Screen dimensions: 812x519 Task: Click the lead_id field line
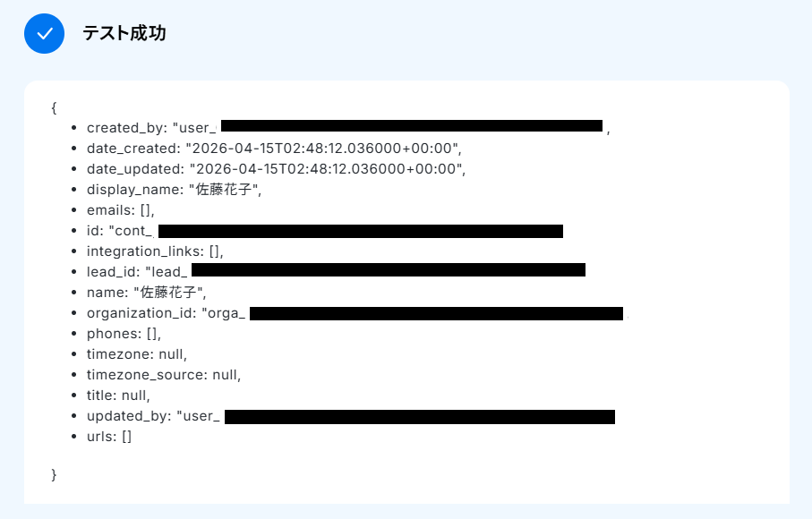(336, 272)
